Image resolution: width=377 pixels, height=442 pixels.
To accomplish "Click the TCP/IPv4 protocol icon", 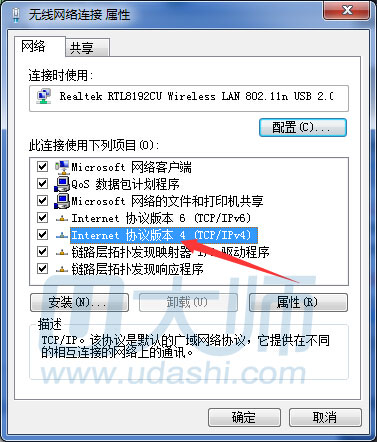I will pyautogui.click(x=62, y=235).
